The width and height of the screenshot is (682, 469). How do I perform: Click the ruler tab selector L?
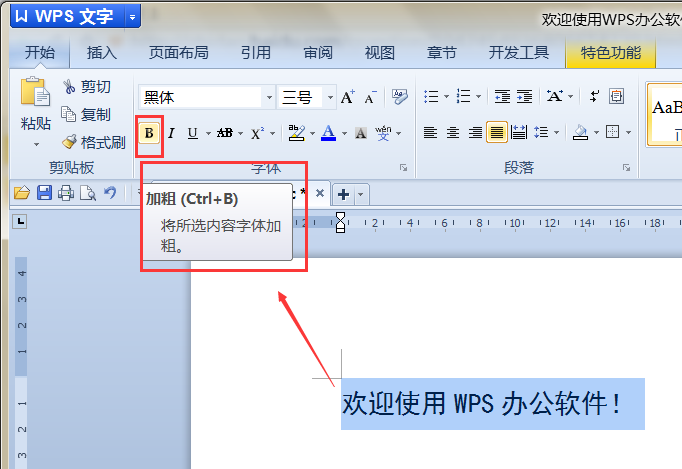20,221
